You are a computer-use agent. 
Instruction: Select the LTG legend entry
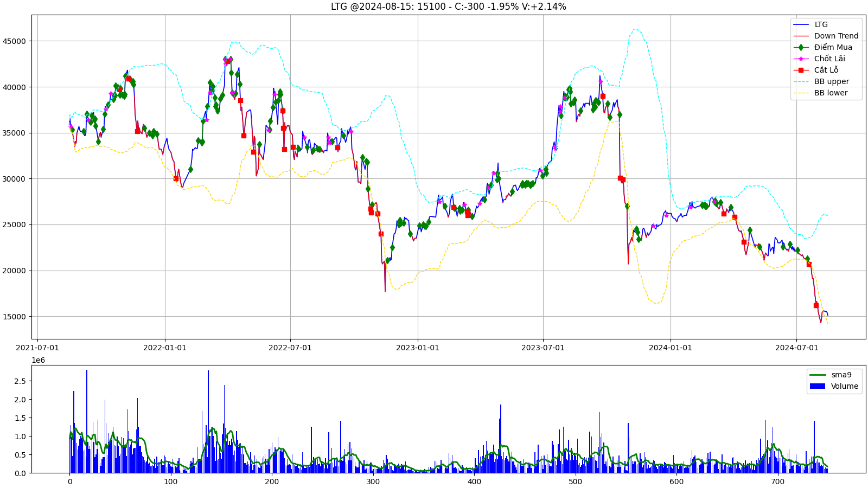tap(821, 24)
